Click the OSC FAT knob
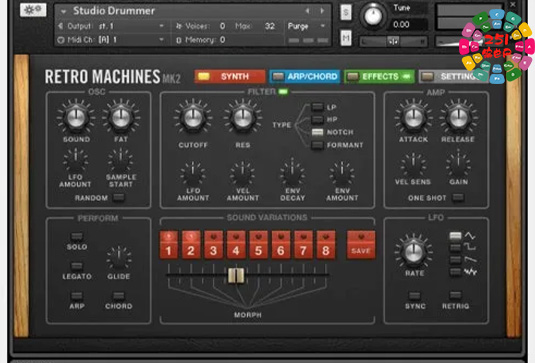The height and width of the screenshot is (363, 535). click(121, 117)
